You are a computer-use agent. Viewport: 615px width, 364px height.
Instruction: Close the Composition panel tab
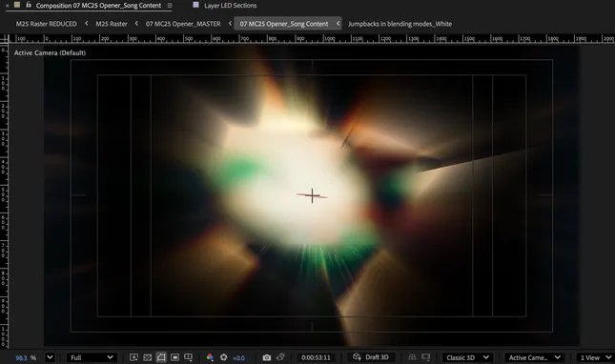point(7,6)
